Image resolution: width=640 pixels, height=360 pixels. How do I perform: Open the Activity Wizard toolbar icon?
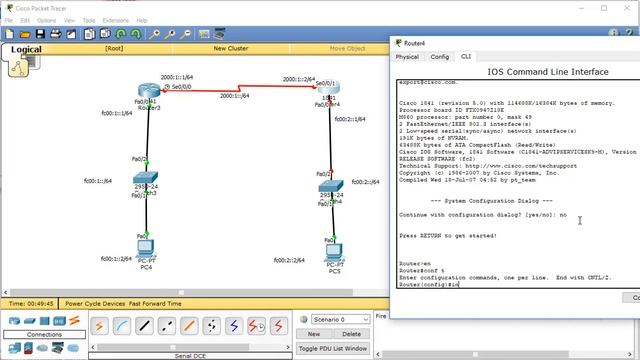point(71,34)
